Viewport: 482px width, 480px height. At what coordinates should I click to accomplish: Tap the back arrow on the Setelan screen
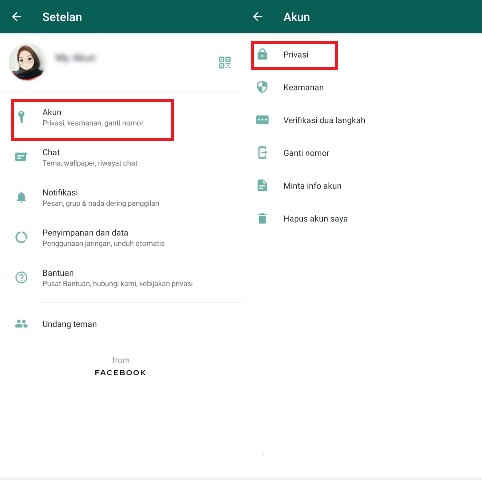17,17
